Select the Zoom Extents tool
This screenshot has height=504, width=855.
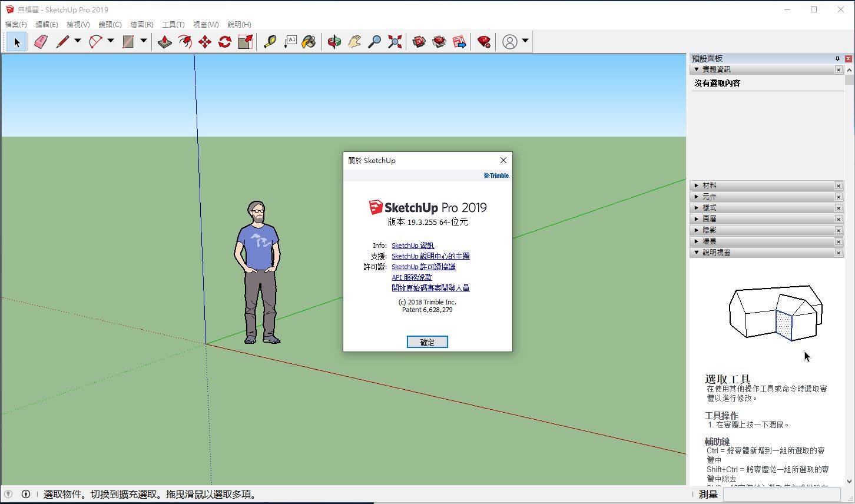click(x=395, y=42)
